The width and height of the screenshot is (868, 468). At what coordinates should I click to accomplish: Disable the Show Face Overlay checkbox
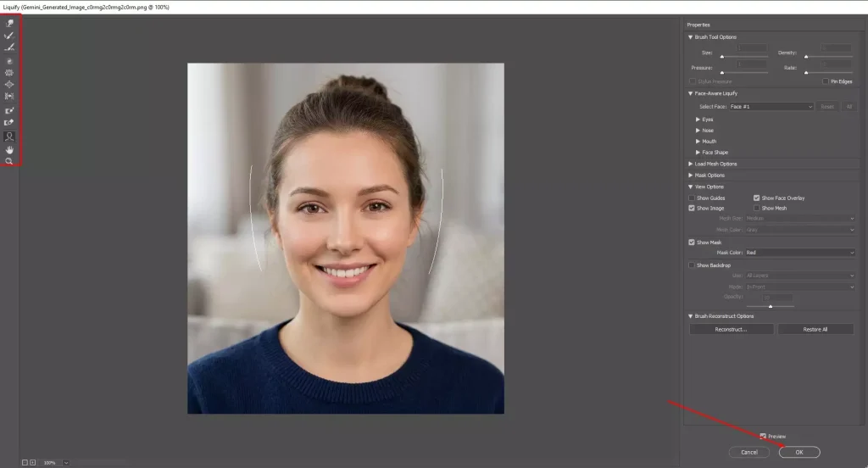pos(756,198)
